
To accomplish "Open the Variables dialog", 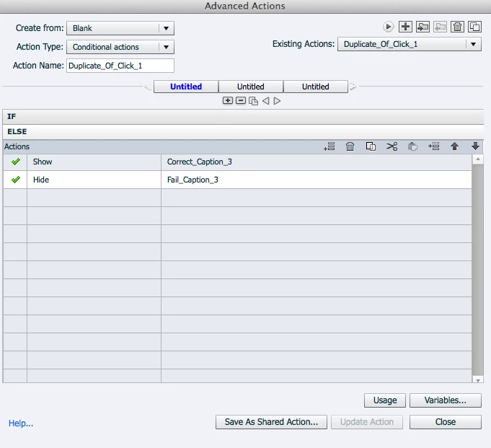I will pyautogui.click(x=446, y=400).
